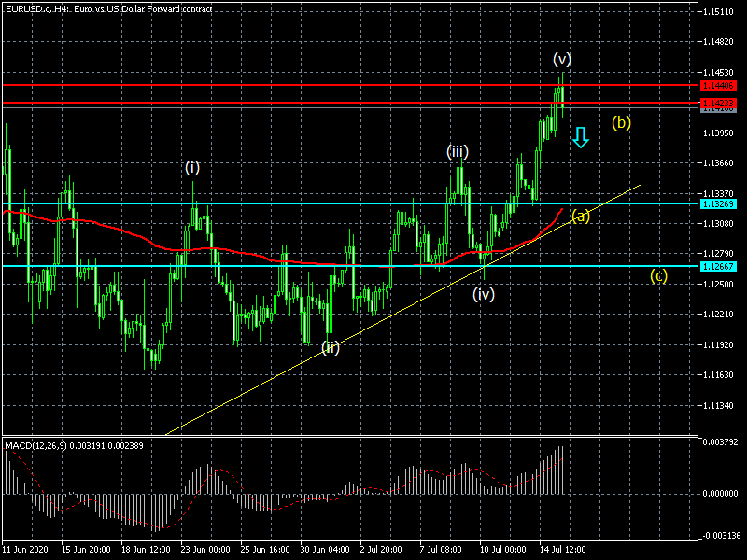Click the red 1.14233 price tag
Screen dimensions: 747x560
[x=718, y=103]
